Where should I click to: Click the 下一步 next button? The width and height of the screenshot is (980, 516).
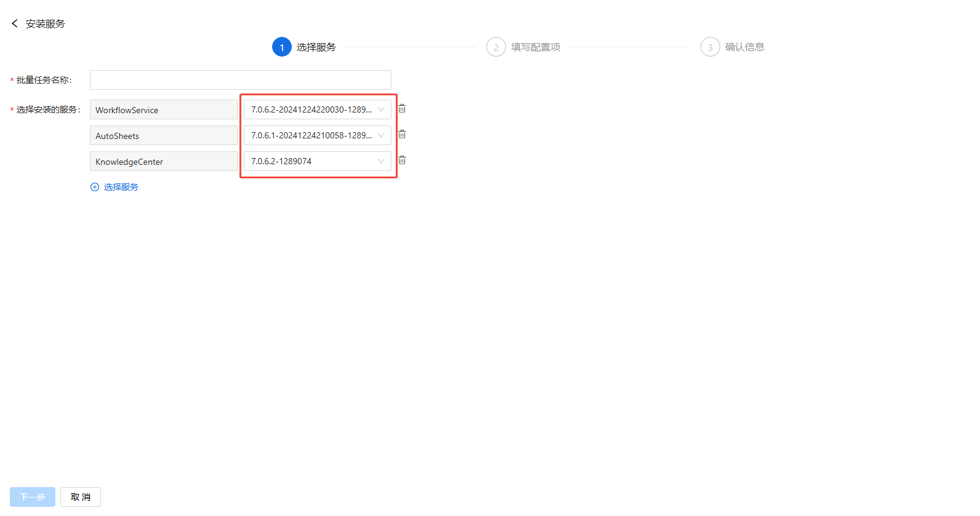(x=33, y=497)
